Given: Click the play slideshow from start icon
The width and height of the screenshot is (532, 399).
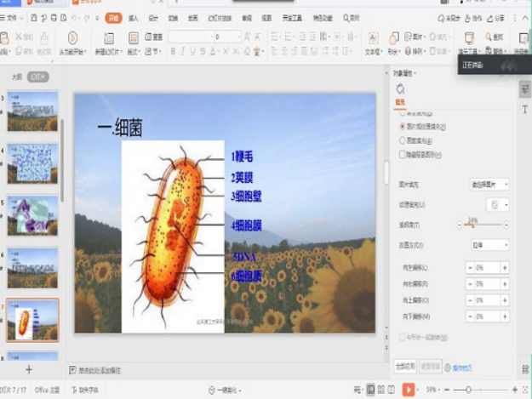Looking at the screenshot, I should coord(72,38).
